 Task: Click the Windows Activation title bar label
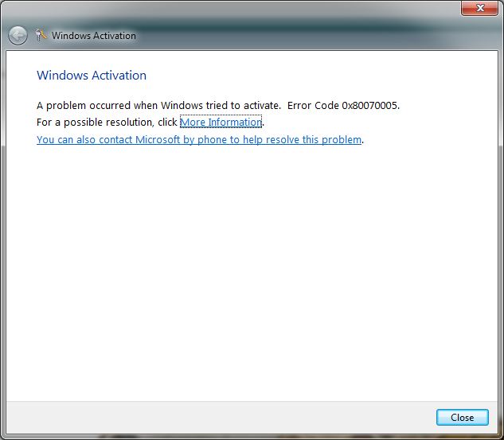click(x=94, y=36)
